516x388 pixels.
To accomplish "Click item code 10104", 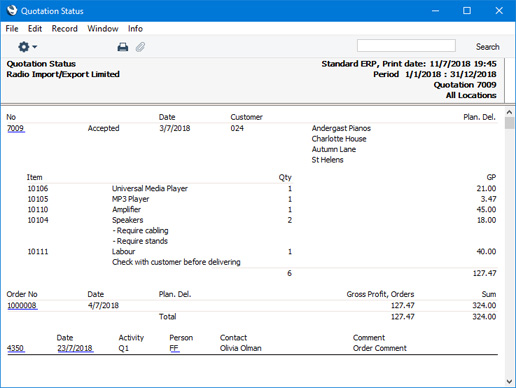I will tap(38, 220).
